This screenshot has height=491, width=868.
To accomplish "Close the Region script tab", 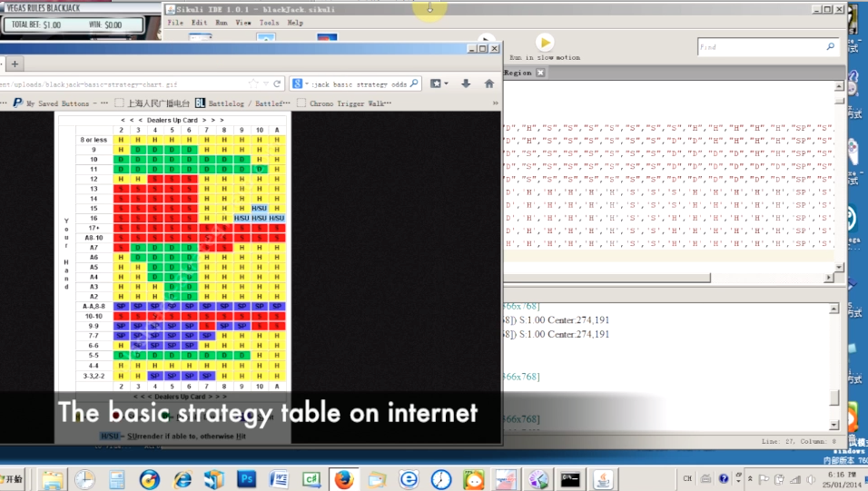I will (x=540, y=73).
